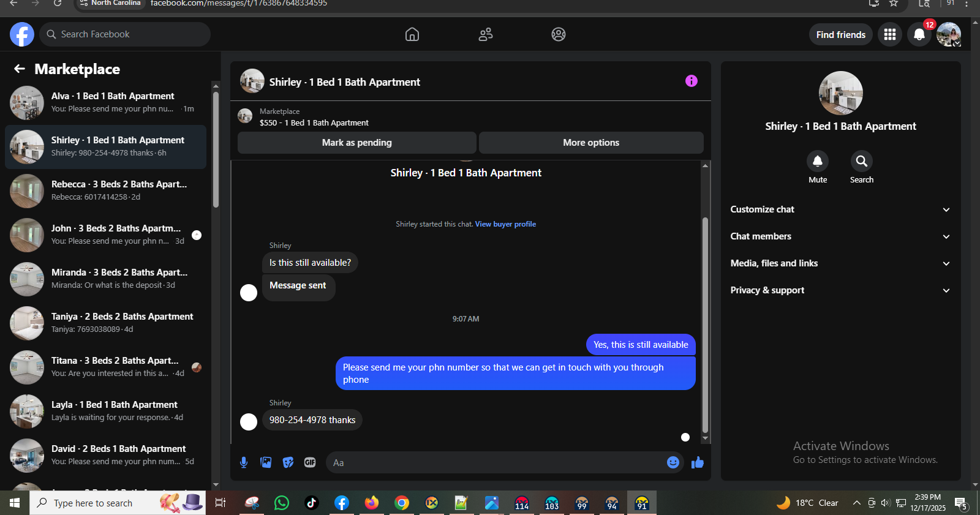Click the More options button
The width and height of the screenshot is (980, 515).
click(x=591, y=143)
